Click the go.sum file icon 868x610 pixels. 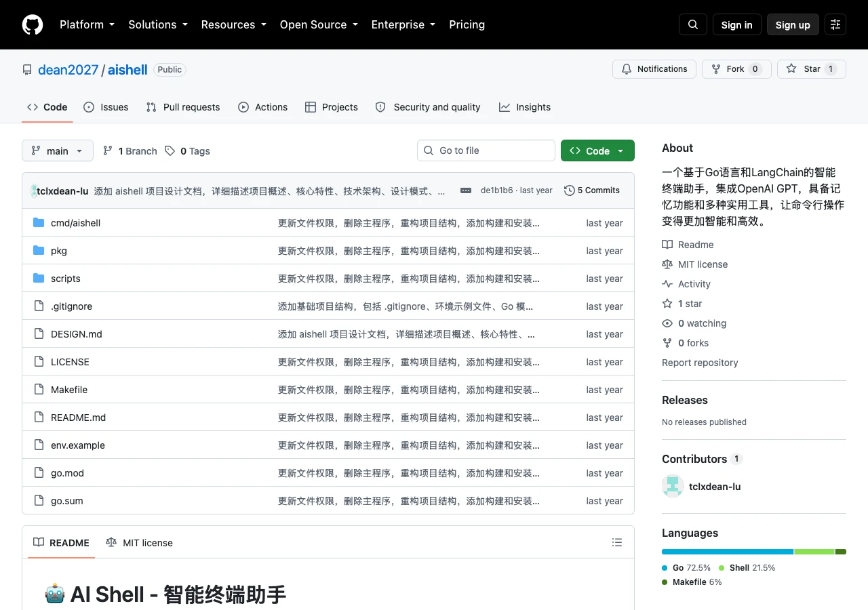[39, 501]
